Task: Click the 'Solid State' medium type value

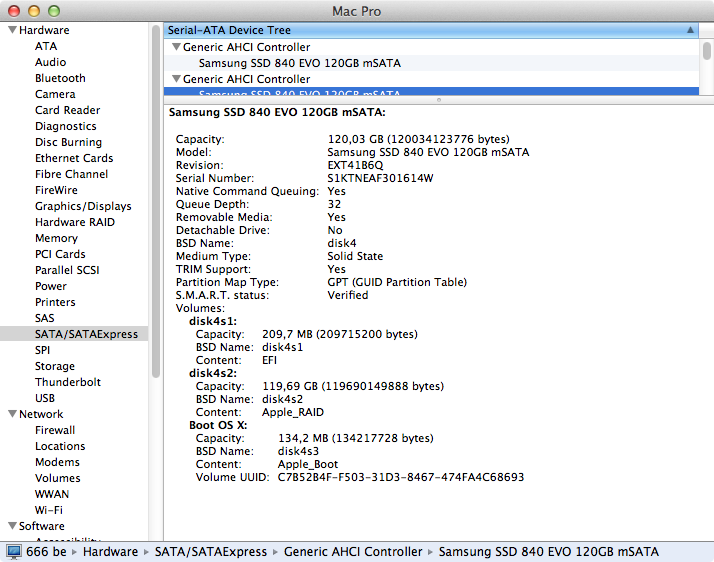Action: click(x=355, y=256)
